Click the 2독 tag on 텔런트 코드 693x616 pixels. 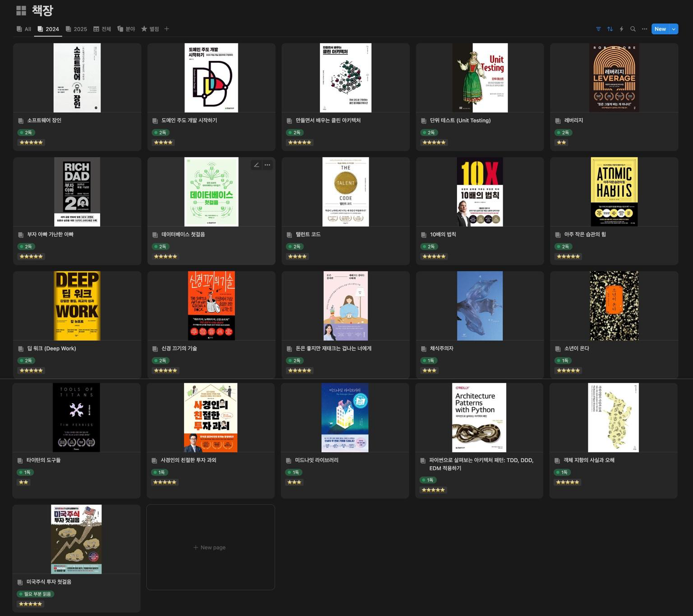tap(295, 246)
